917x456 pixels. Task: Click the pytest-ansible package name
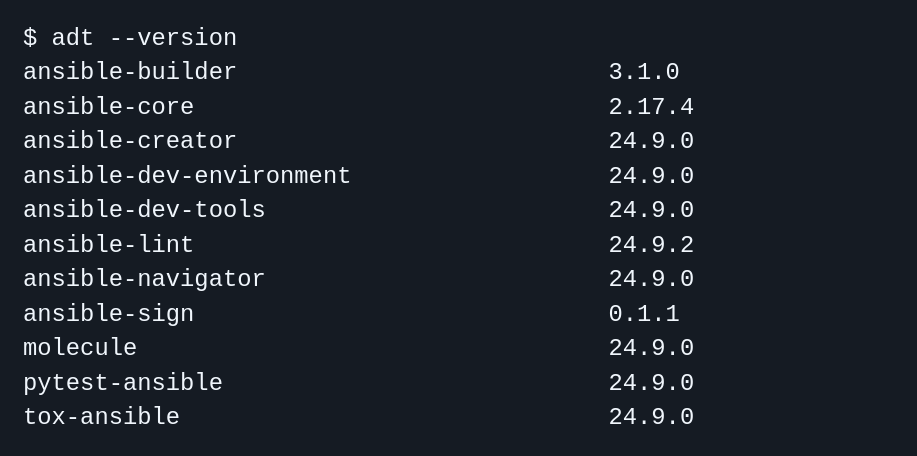(x=123, y=383)
